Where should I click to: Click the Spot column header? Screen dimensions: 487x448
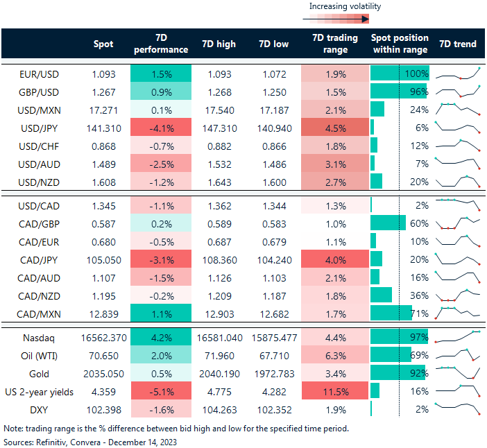pyautogui.click(x=103, y=44)
